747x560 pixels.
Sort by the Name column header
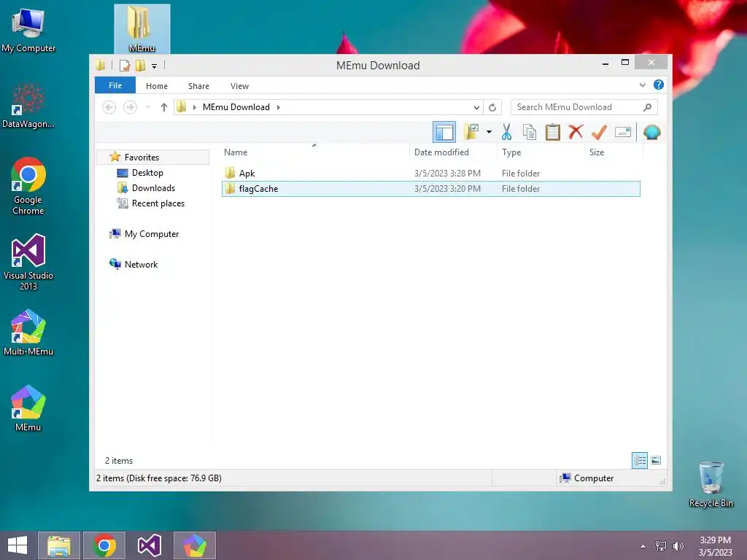coord(314,152)
